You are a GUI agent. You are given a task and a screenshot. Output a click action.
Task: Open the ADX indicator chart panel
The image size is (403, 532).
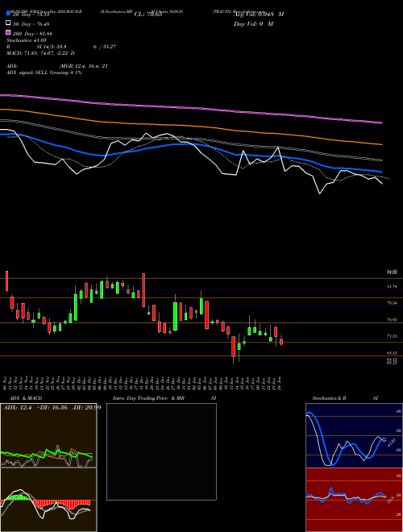click(x=48, y=435)
